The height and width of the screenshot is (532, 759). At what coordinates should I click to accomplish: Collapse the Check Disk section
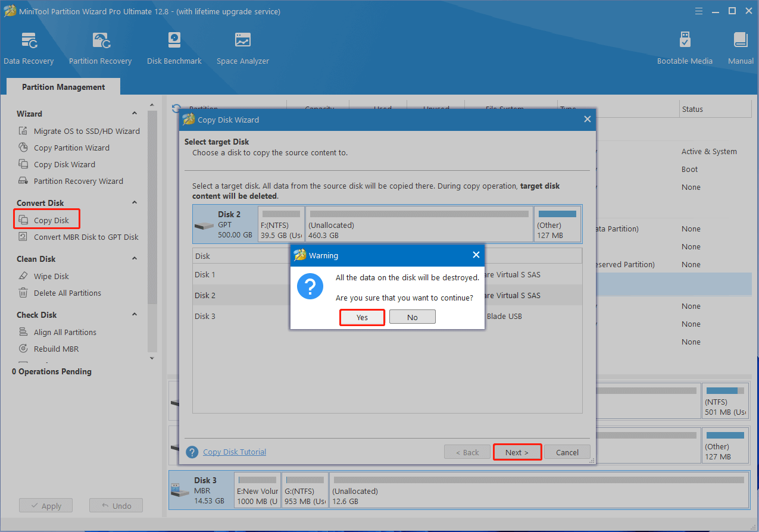pos(135,314)
